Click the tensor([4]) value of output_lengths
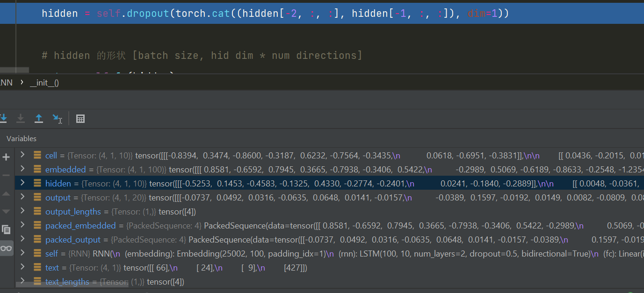The width and height of the screenshot is (644, 293). pos(177,212)
